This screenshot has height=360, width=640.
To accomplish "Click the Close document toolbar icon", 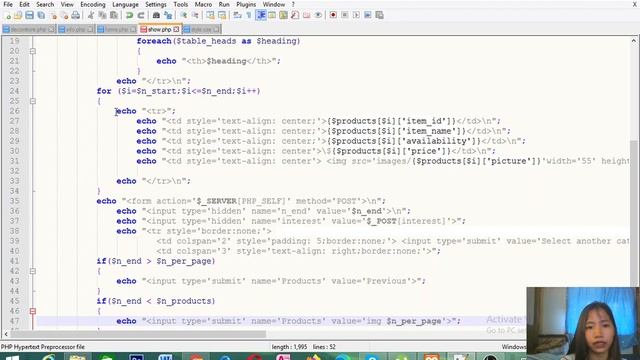I will coord(53,16).
